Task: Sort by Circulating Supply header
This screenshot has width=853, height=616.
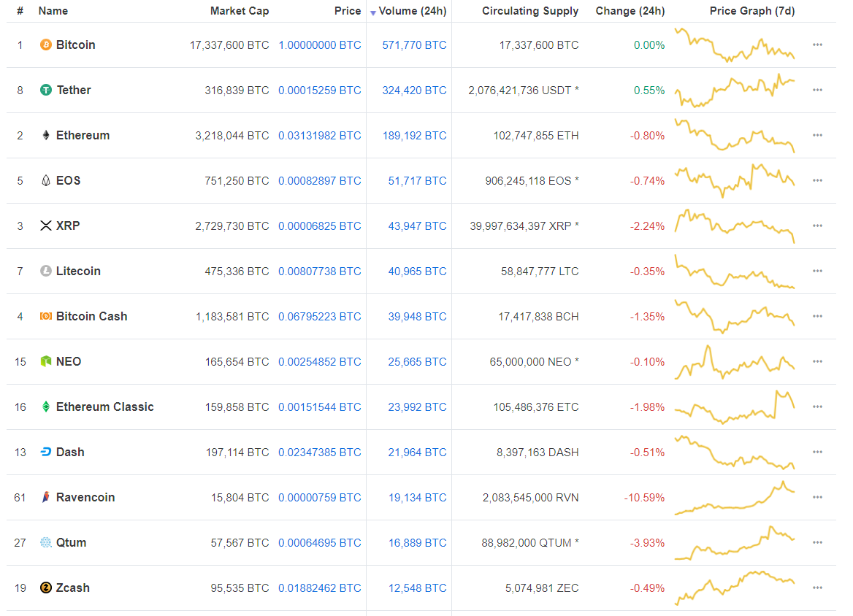Action: 530,11
